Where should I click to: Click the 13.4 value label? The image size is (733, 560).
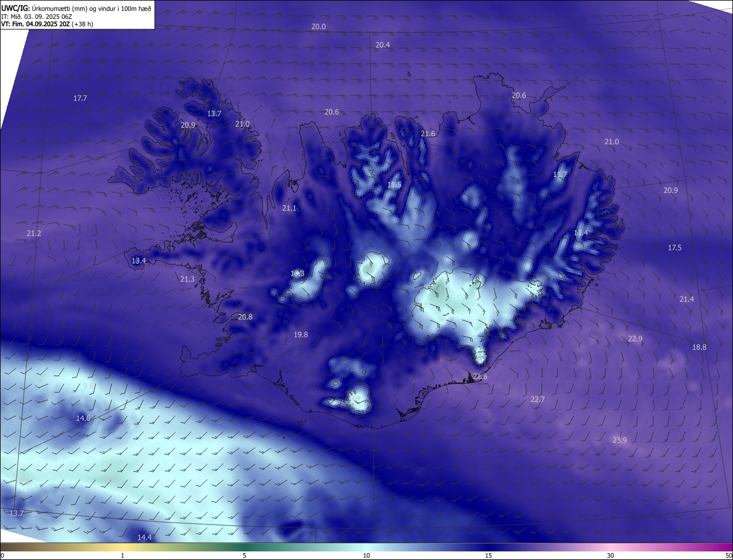coord(139,261)
